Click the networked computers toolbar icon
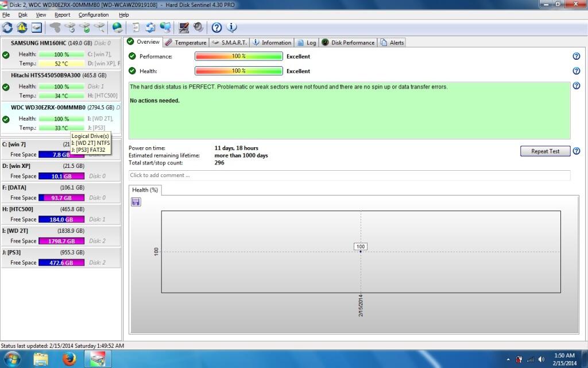Viewport: 588px width, 368px height. tap(165, 28)
